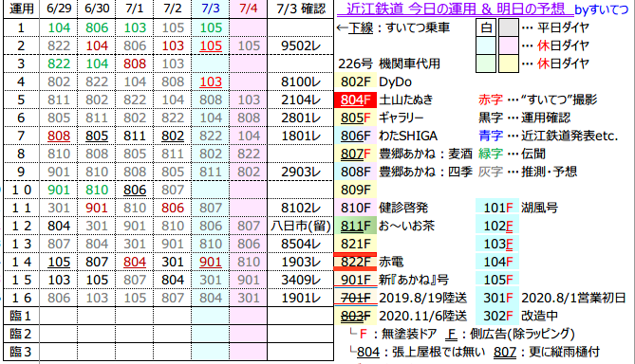The image size is (635, 364).
Task: Click the 2104レ confirmation cell
Action: tap(301, 100)
